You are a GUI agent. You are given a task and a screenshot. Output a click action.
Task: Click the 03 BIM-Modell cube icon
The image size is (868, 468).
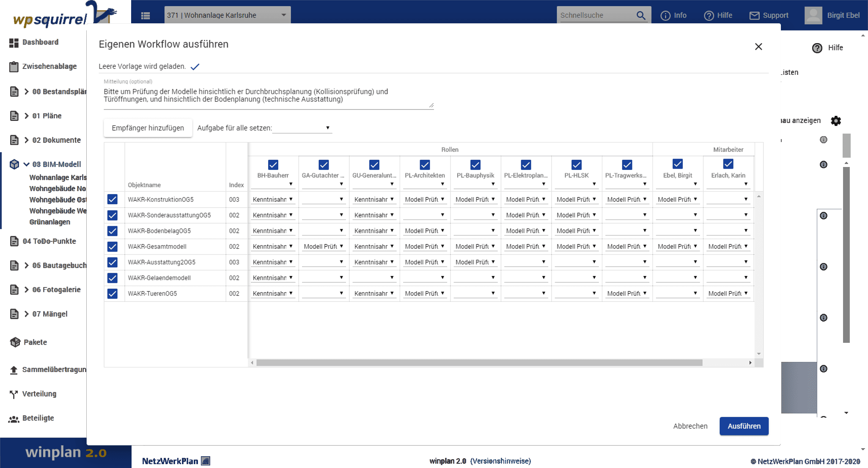point(14,164)
